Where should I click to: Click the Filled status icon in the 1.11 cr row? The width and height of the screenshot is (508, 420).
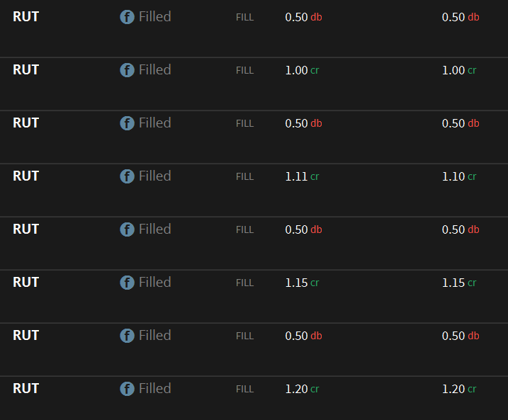point(127,176)
